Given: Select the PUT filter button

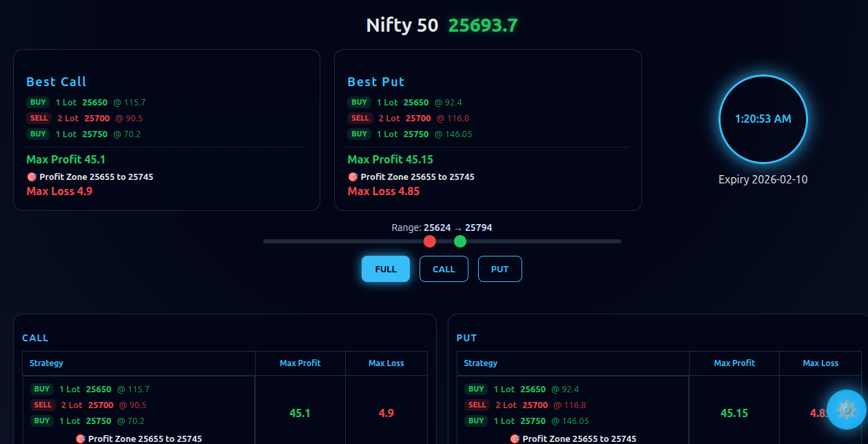Looking at the screenshot, I should tap(499, 269).
